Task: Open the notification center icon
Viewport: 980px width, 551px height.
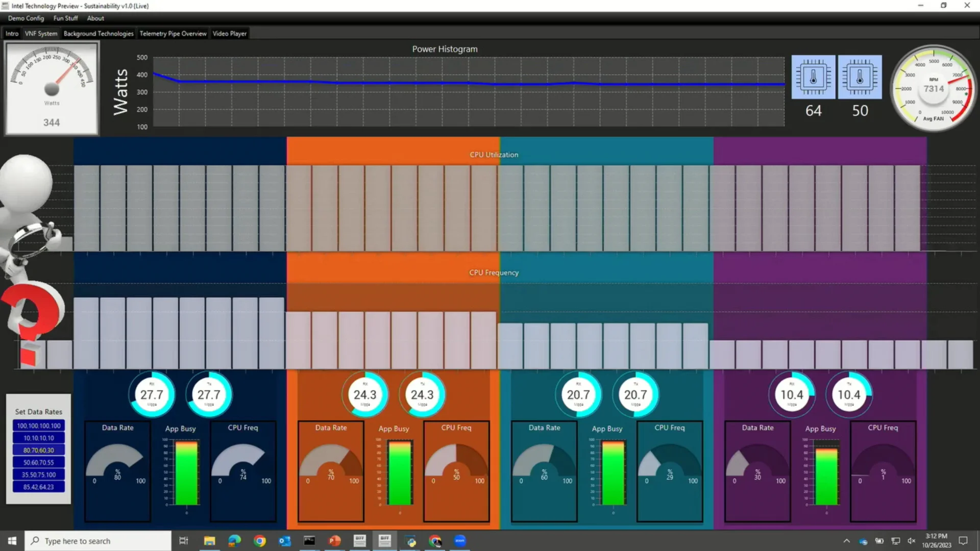Action: click(x=963, y=541)
